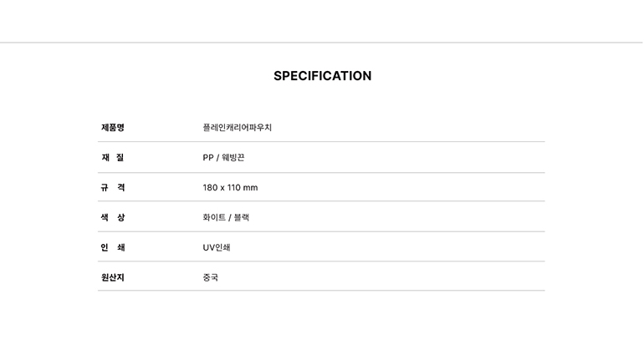Click the UV인쇄 print value
This screenshot has height=355, width=644.
(x=216, y=248)
